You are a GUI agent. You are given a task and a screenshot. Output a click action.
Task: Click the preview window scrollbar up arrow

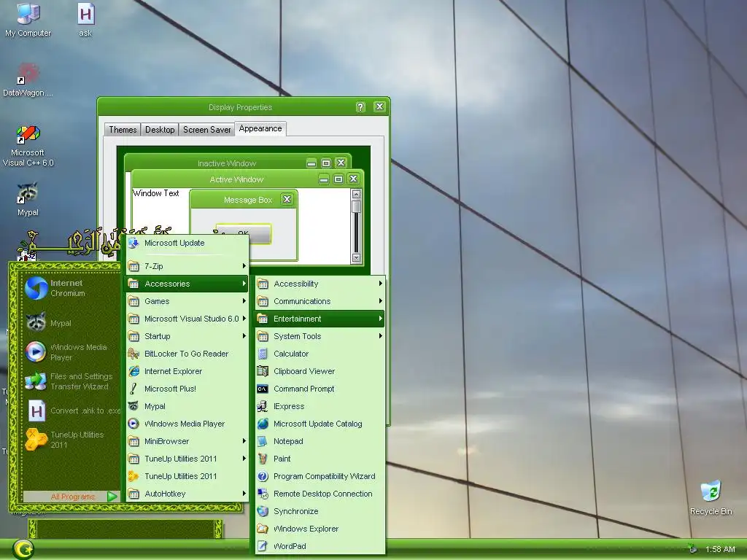click(356, 194)
